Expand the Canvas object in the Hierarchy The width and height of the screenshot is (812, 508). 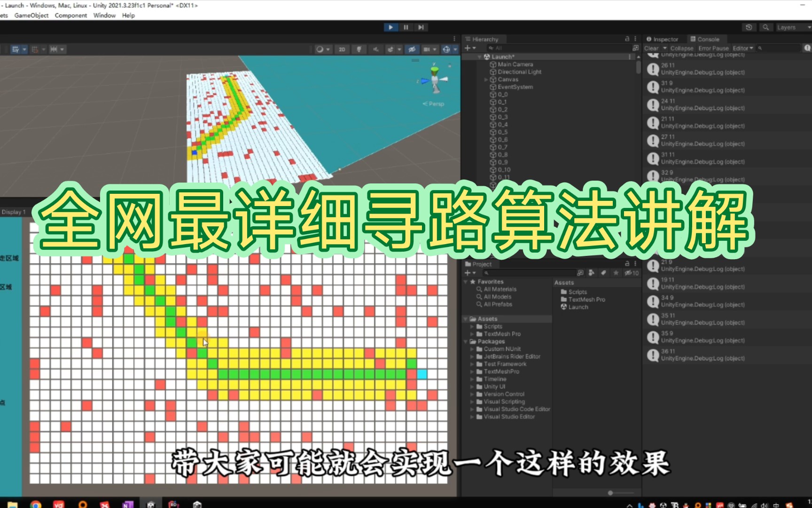[x=486, y=79]
